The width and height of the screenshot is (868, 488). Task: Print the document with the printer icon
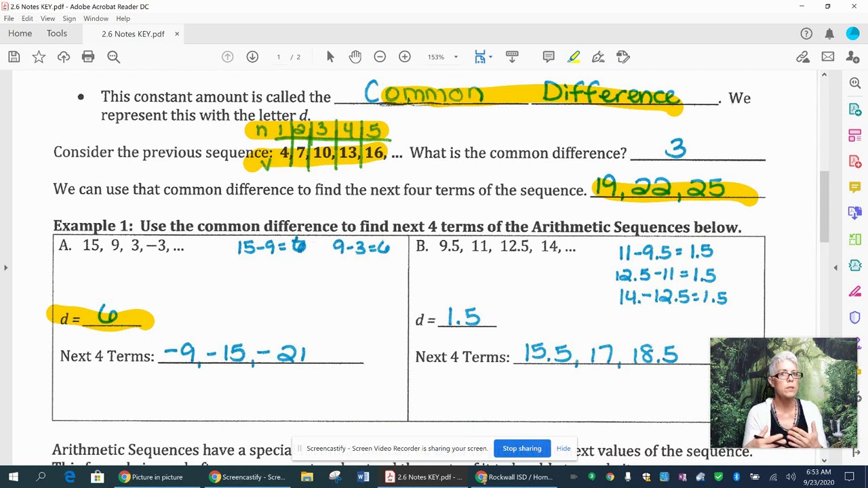[x=88, y=57]
